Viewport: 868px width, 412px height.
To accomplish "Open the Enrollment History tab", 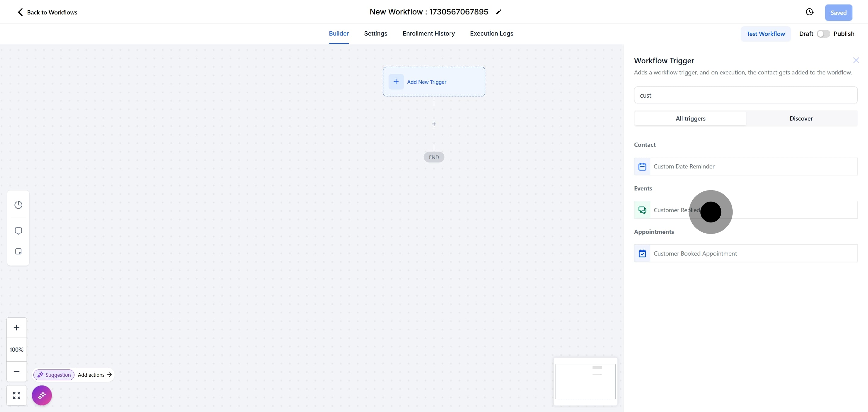I will (x=429, y=33).
